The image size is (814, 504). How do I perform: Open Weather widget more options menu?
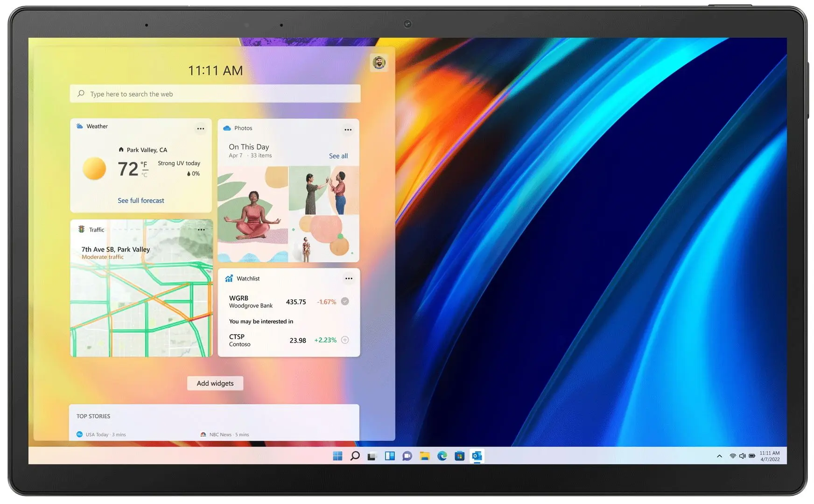(201, 129)
